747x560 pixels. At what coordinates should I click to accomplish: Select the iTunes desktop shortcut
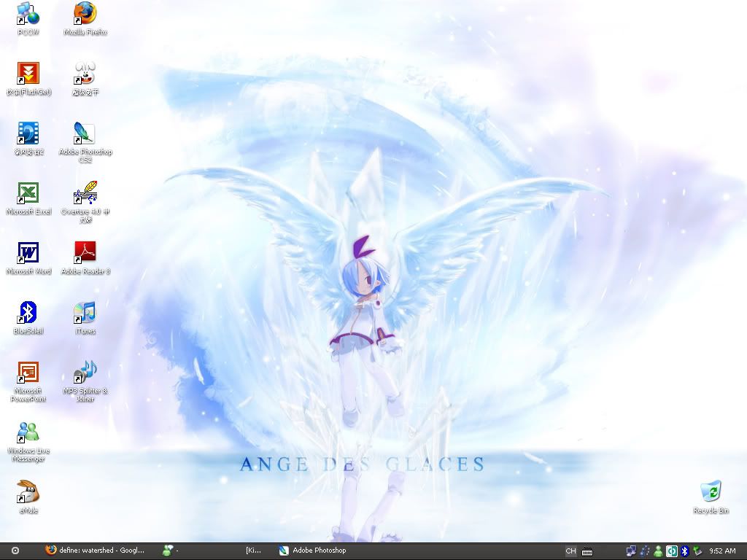pos(85,314)
